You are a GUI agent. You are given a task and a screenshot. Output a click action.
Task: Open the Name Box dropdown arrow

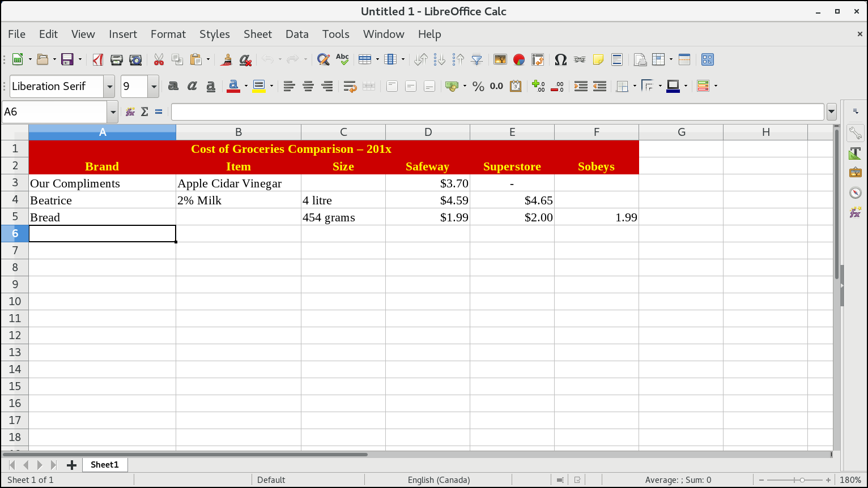click(113, 112)
